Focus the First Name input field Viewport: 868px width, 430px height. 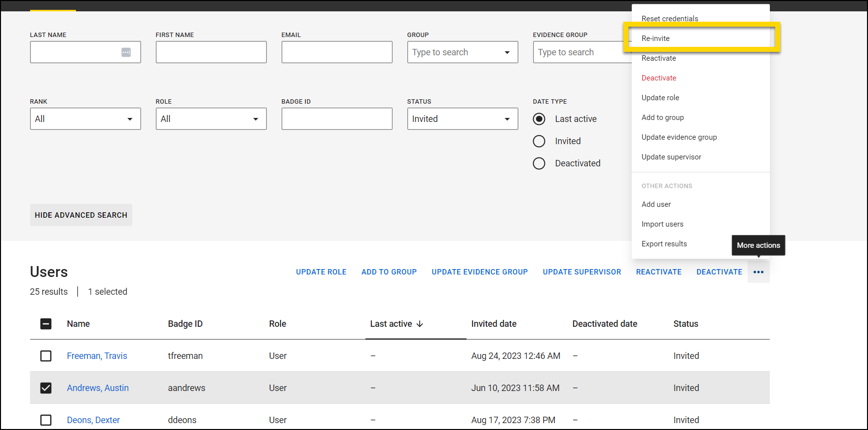[211, 52]
